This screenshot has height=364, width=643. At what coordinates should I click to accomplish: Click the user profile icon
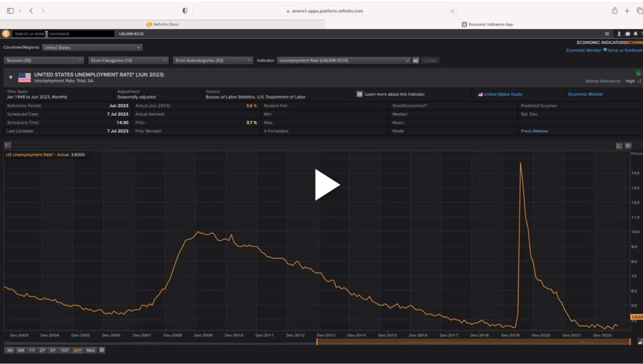[x=619, y=34]
